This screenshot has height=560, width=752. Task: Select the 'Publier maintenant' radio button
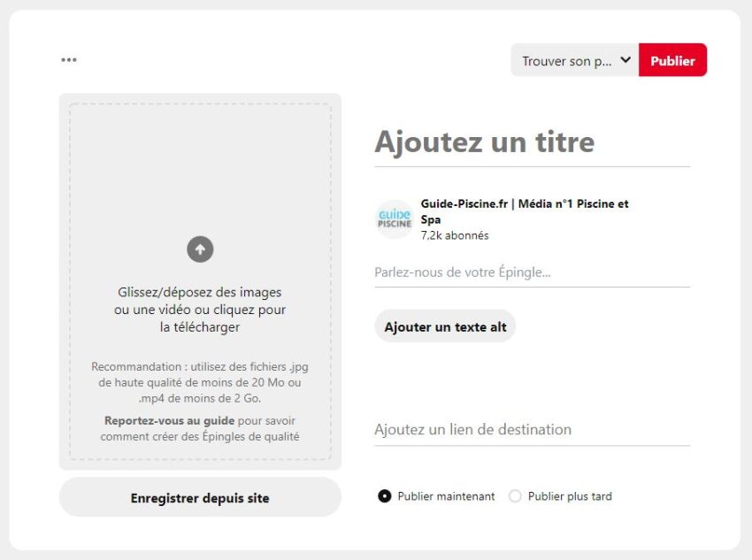point(385,496)
